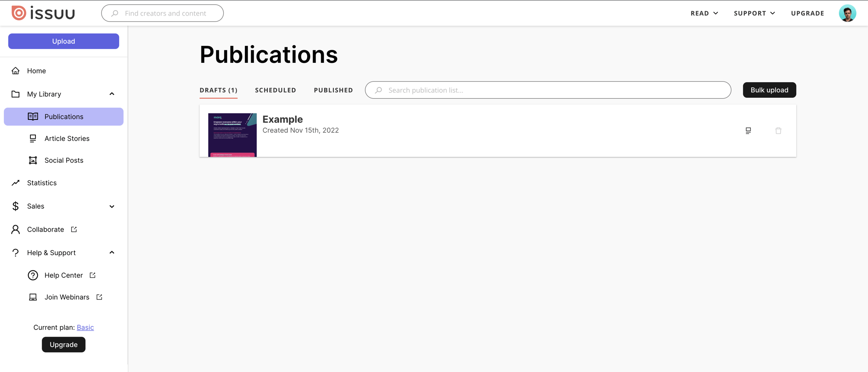Click the article story icon on Example row
This screenshot has width=868, height=372.
point(748,131)
